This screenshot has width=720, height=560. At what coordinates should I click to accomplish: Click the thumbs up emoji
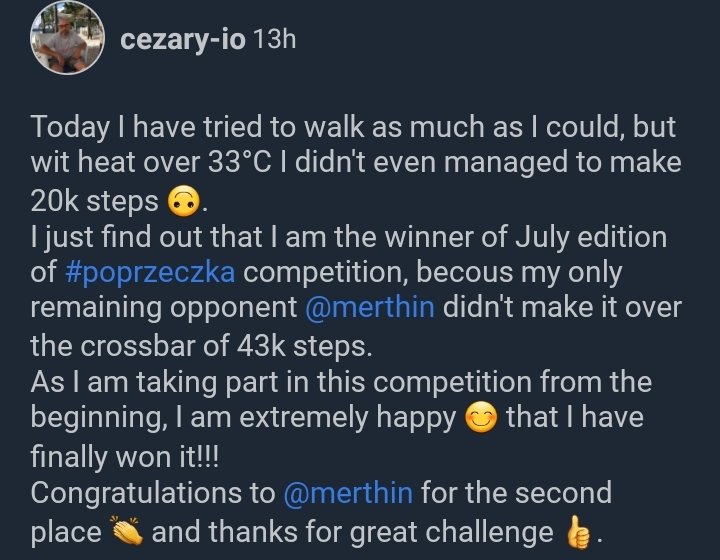(x=578, y=532)
